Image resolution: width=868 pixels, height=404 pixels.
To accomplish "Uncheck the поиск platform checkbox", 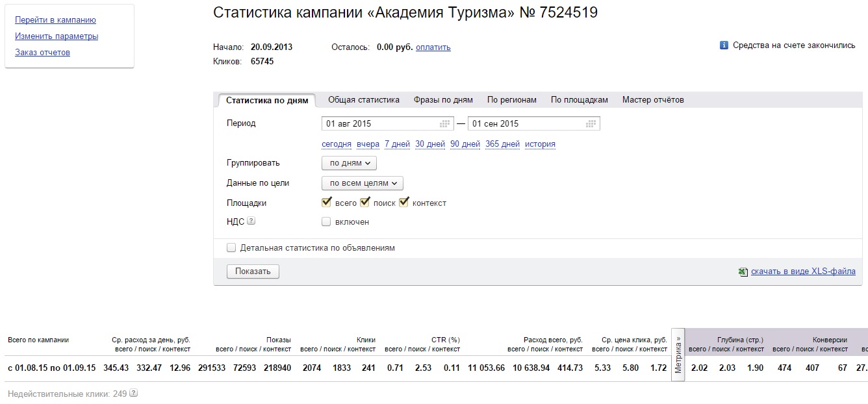I will [x=364, y=202].
